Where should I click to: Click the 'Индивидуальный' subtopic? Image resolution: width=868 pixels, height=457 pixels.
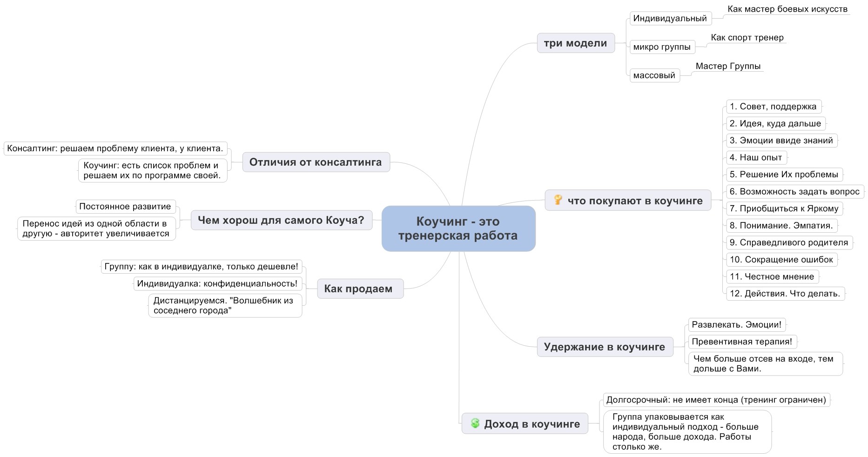[x=671, y=18]
